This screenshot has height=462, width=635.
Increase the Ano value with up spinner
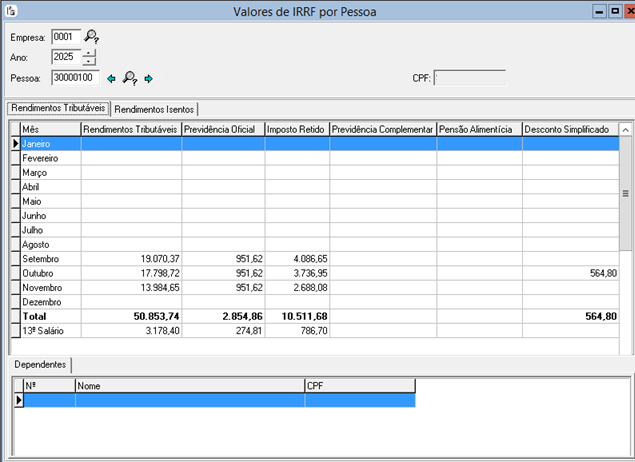coord(89,53)
